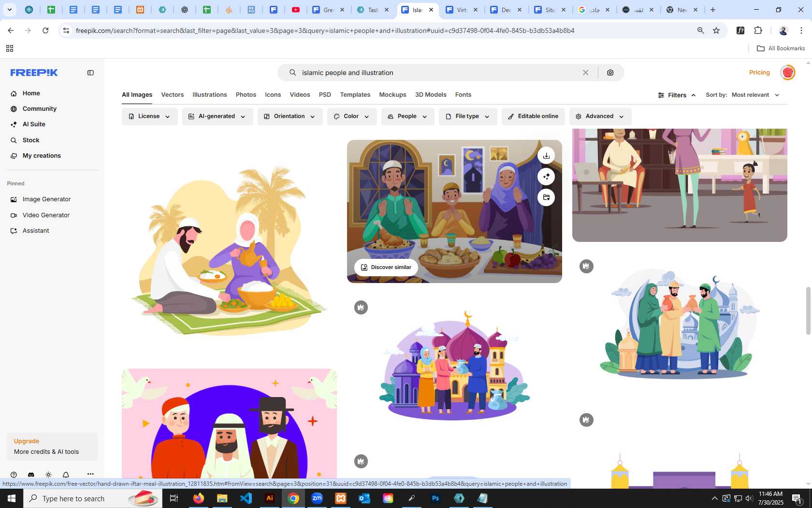Focus the islamic people and illustration search field
The height and width of the screenshot is (508, 812).
437,73
